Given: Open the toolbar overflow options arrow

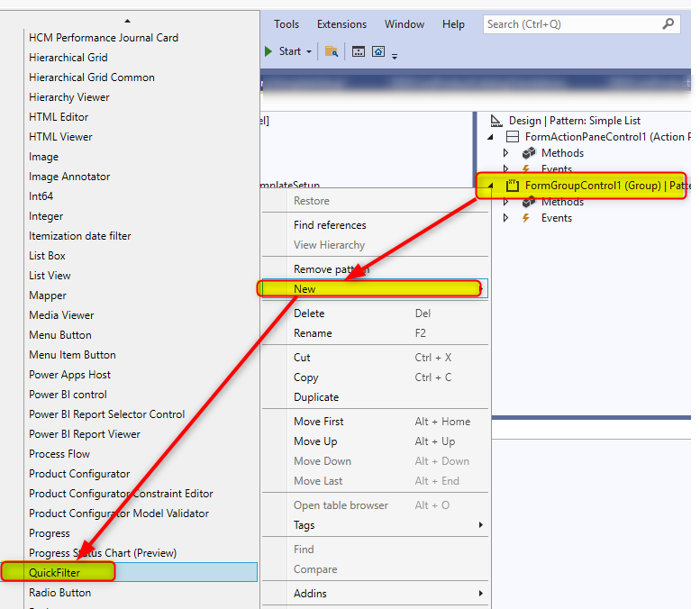Looking at the screenshot, I should coord(395,56).
